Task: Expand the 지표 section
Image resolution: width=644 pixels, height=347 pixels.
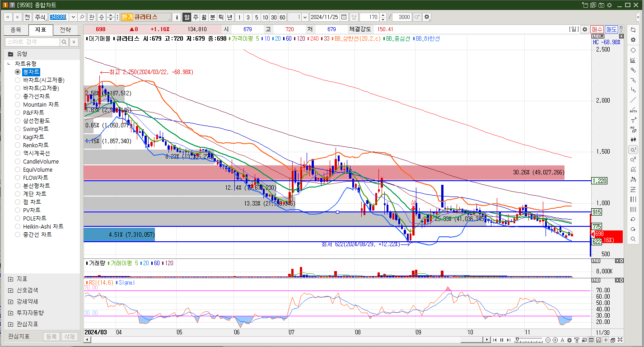Action: pyautogui.click(x=10, y=279)
